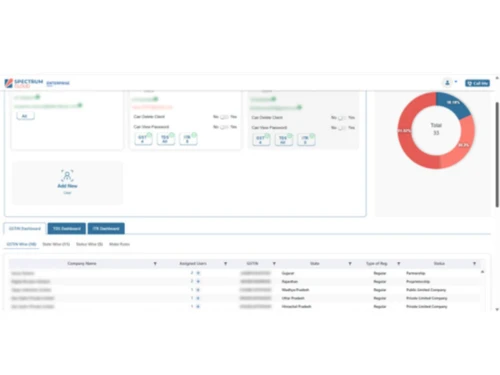The image size is (500, 375).
Task: Open the user profile icon
Action: click(447, 83)
